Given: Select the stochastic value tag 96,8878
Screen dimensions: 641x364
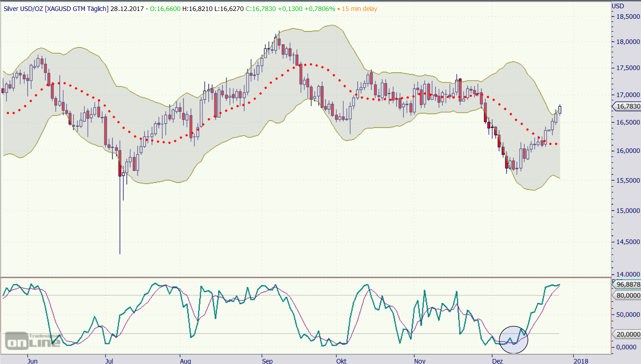Looking at the screenshot, I should (x=627, y=284).
